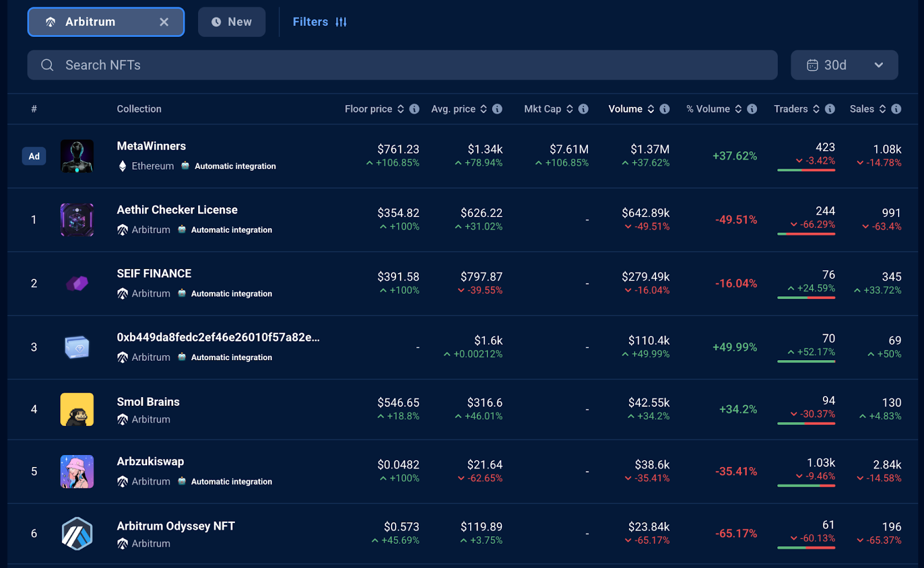Click the Ethereum network icon beside MetaWinners
Image resolution: width=924 pixels, height=568 pixels.
click(121, 166)
